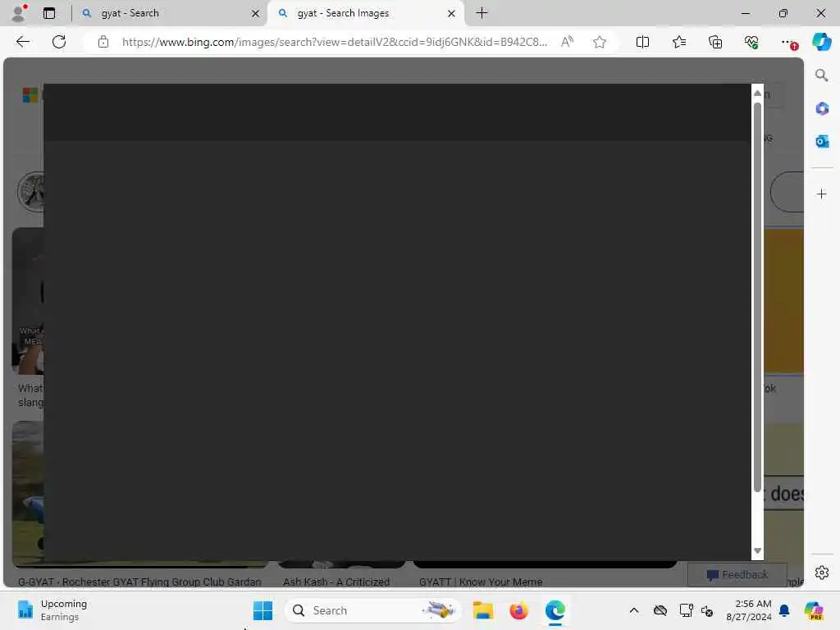Open the Microsoft 365 sidebar app

[x=822, y=109]
